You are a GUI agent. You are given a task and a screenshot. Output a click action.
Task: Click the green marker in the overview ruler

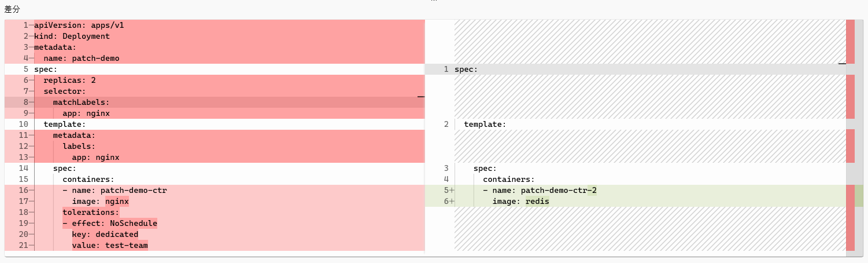click(859, 196)
